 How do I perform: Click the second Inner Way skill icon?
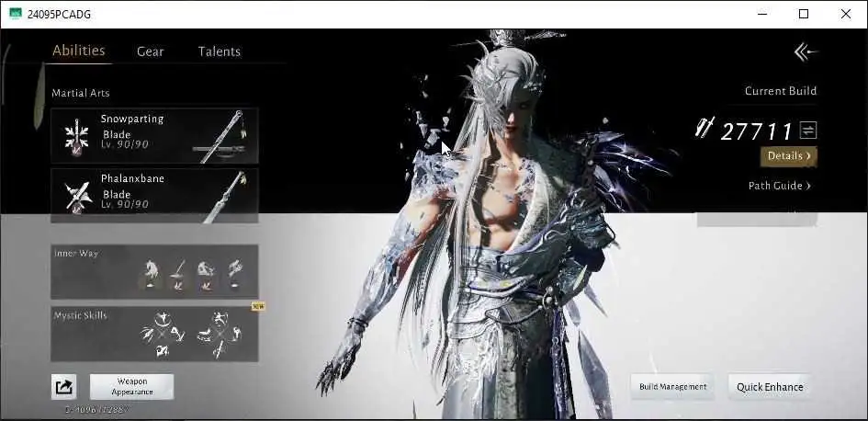point(178,274)
